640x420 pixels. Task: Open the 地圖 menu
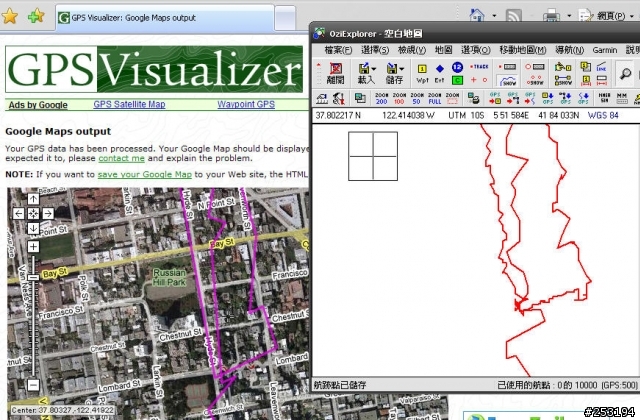point(443,50)
